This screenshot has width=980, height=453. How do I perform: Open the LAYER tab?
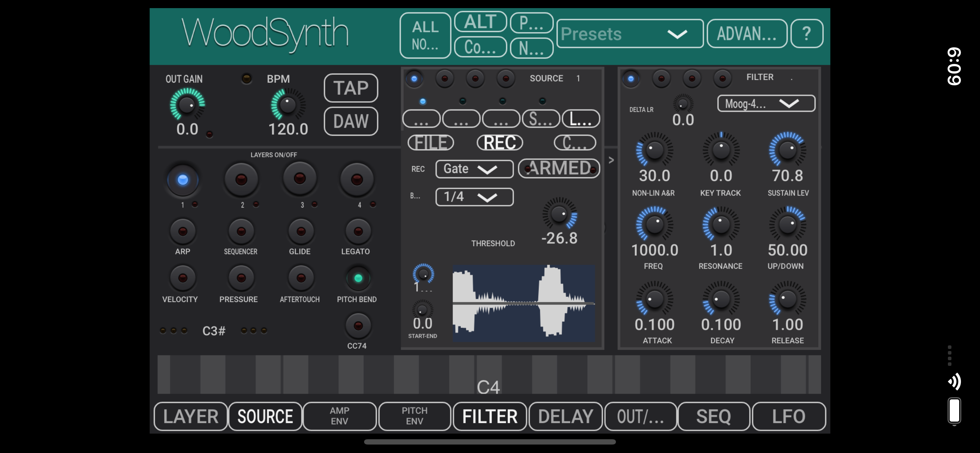click(190, 417)
